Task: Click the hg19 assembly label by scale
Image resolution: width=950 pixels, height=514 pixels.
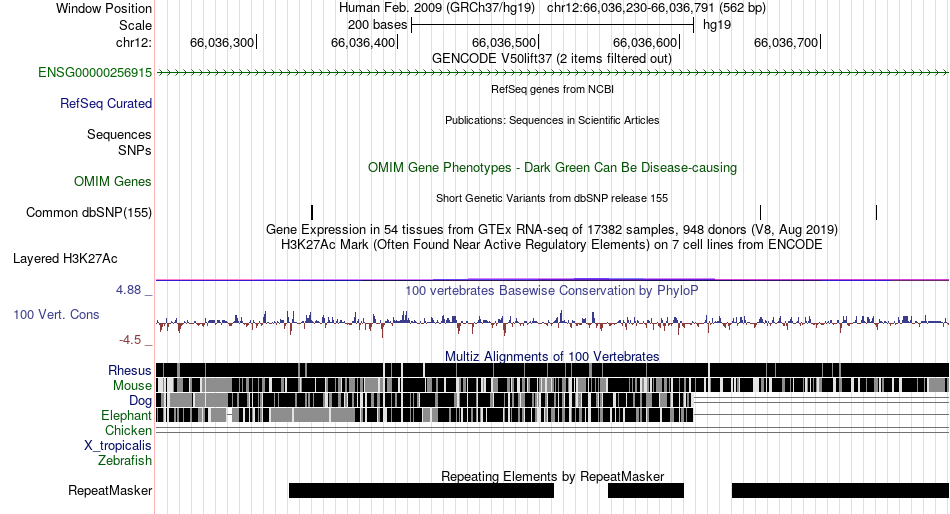Action: pos(717,25)
